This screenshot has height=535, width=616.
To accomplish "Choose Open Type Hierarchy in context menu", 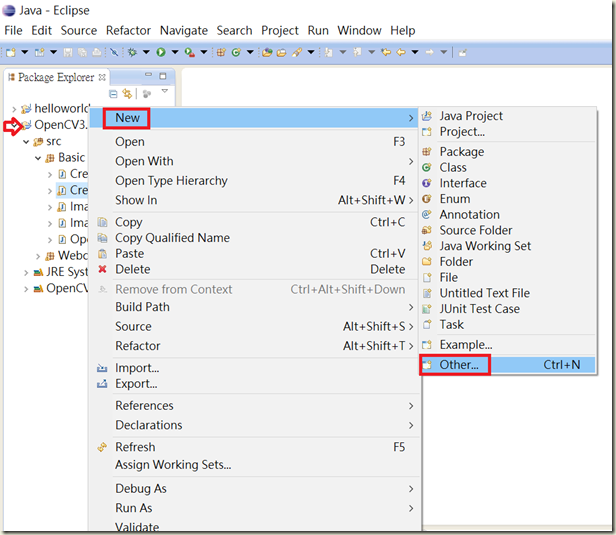I will [x=254, y=181].
